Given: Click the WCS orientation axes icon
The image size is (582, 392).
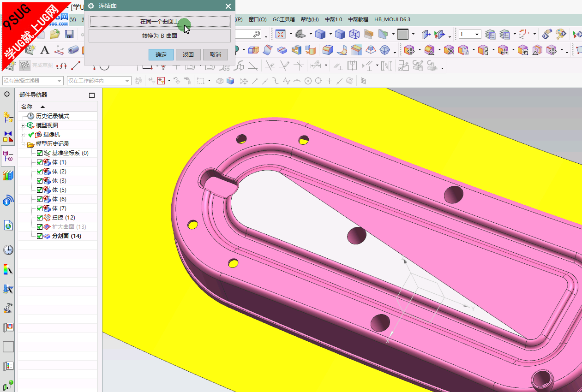Looking at the screenshot, I should pos(525,34).
